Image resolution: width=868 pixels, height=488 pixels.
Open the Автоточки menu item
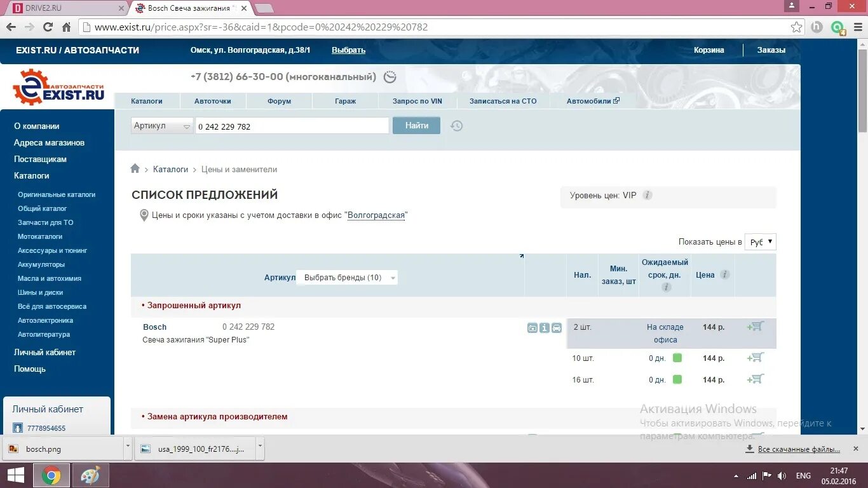pos(213,101)
